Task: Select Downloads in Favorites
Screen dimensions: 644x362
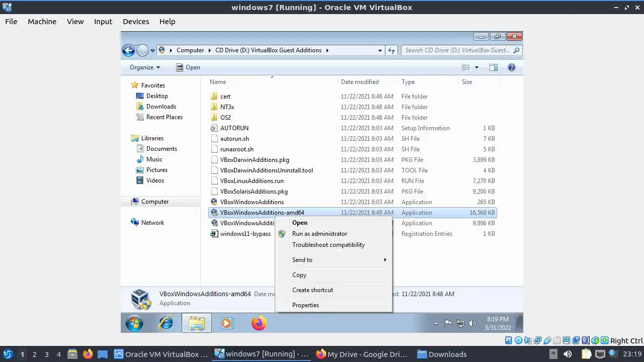Action: pyautogui.click(x=161, y=107)
